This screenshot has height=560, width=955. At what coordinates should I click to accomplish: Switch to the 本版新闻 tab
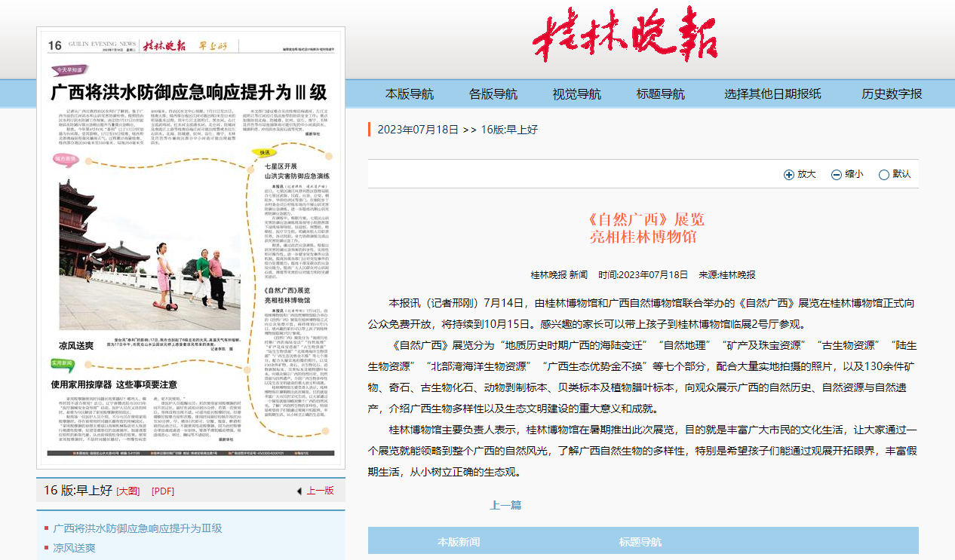(x=459, y=542)
